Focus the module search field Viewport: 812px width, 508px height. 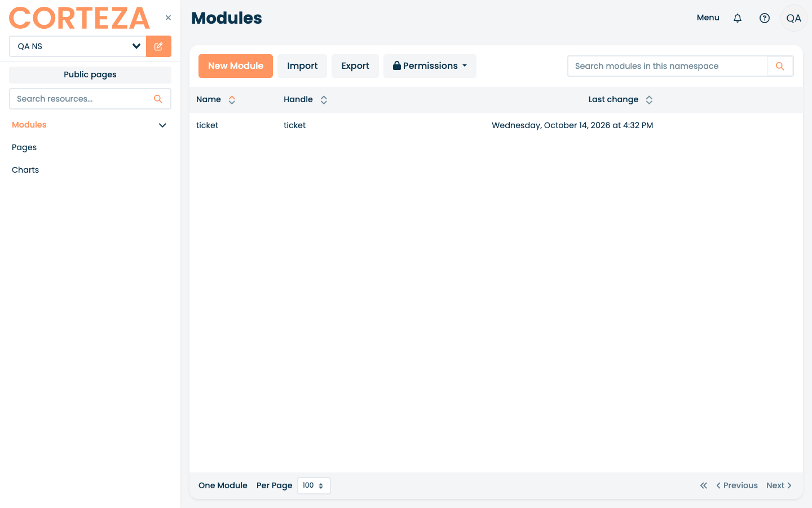[668, 66]
